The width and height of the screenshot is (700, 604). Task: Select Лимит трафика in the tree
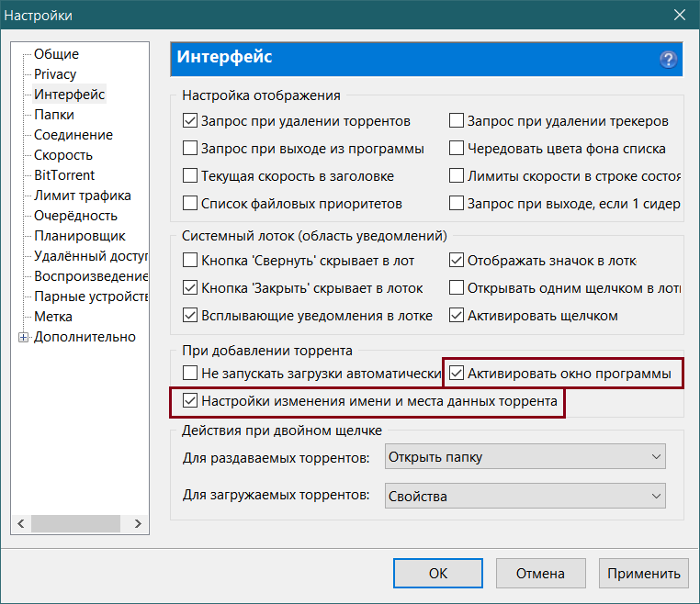[x=82, y=196]
